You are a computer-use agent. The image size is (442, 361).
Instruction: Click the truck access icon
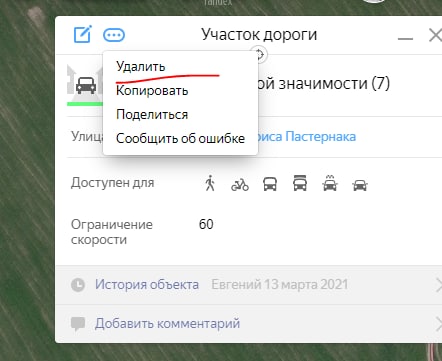pyautogui.click(x=300, y=183)
